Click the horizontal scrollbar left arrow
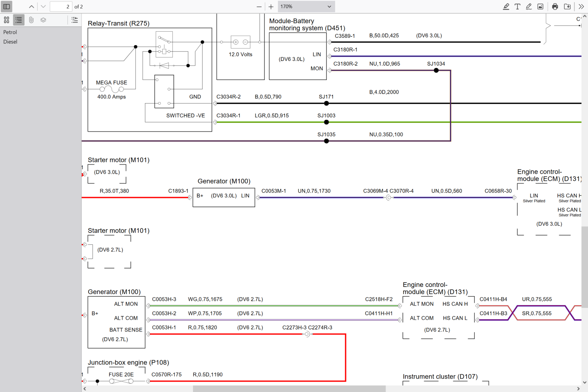The height and width of the screenshot is (392, 588). click(85, 389)
